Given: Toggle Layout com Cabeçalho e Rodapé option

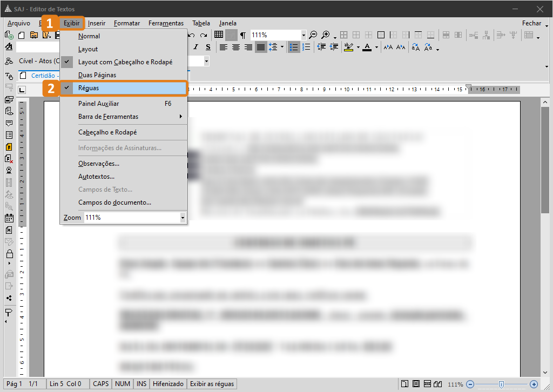Looking at the screenshot, I should (123, 62).
